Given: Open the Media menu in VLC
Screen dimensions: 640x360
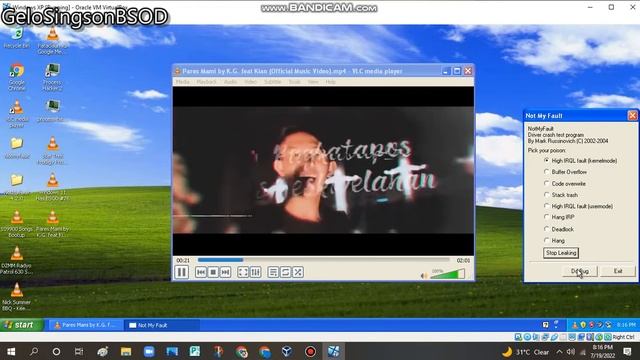Looking at the screenshot, I should tap(182, 82).
